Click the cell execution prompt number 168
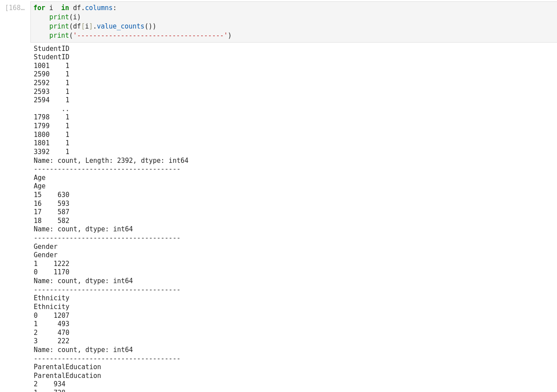The width and height of the screenshot is (557, 392). pos(15,8)
